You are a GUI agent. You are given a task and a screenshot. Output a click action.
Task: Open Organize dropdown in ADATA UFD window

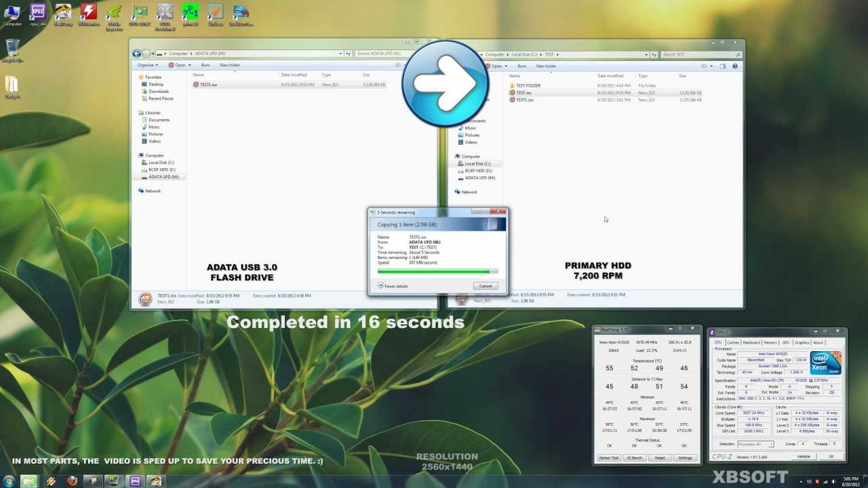point(147,65)
